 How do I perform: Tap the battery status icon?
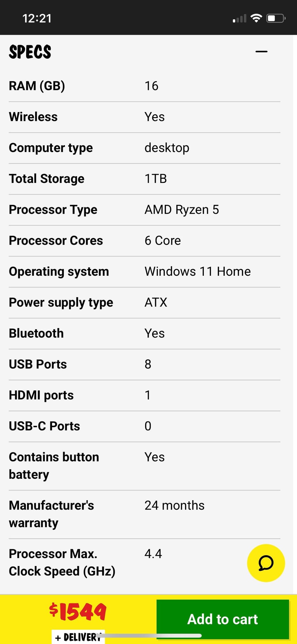(x=276, y=18)
